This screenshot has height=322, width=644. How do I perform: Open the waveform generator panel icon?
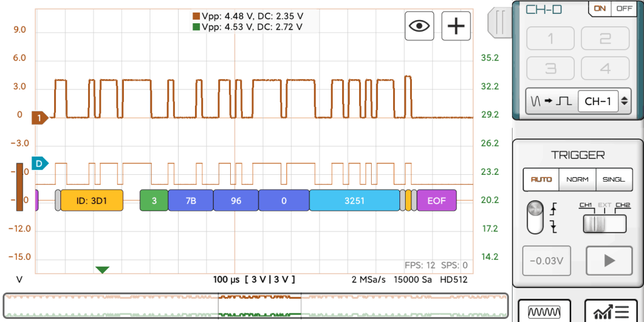click(x=544, y=311)
